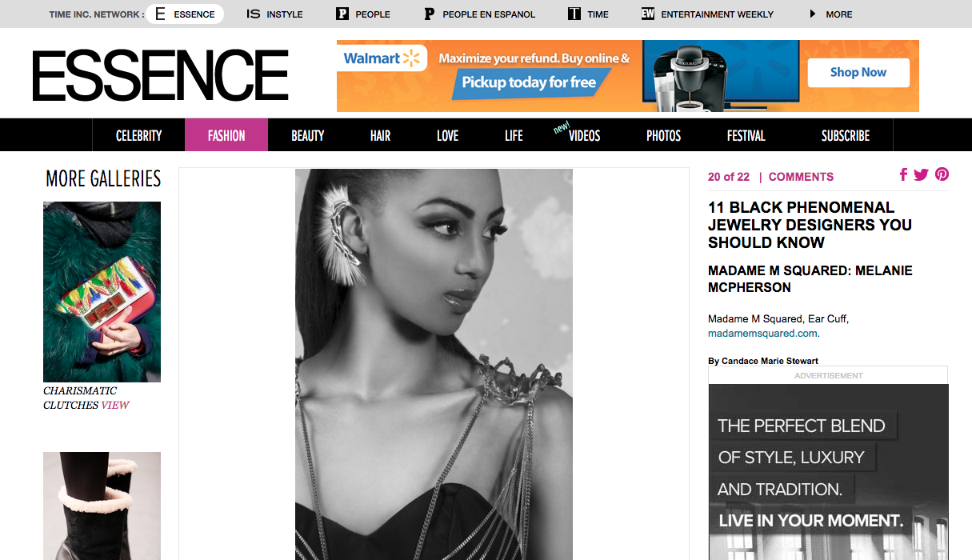
Task: Open Entertainment Weekly network link
Action: [x=708, y=14]
